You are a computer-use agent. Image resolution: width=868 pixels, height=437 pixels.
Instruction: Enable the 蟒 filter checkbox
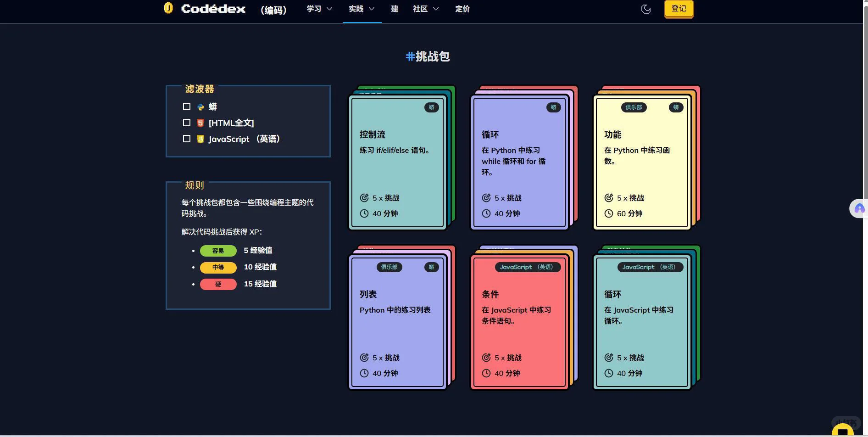[187, 106]
